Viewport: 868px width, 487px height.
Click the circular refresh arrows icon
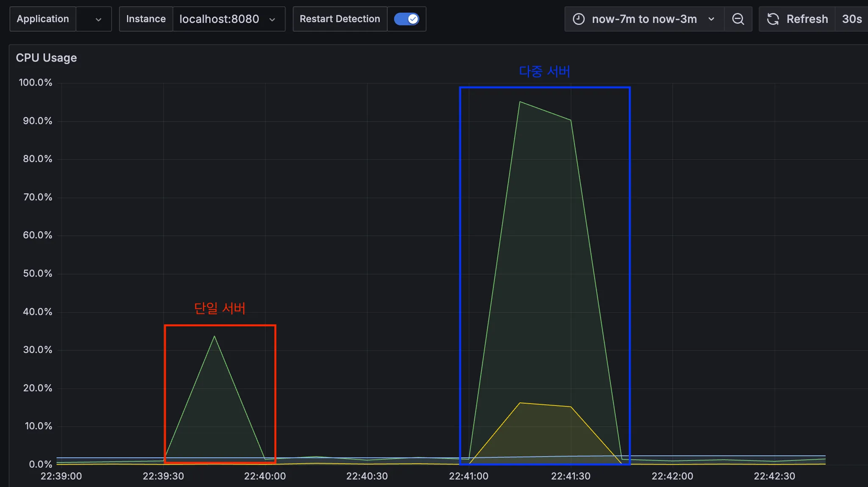click(x=773, y=19)
